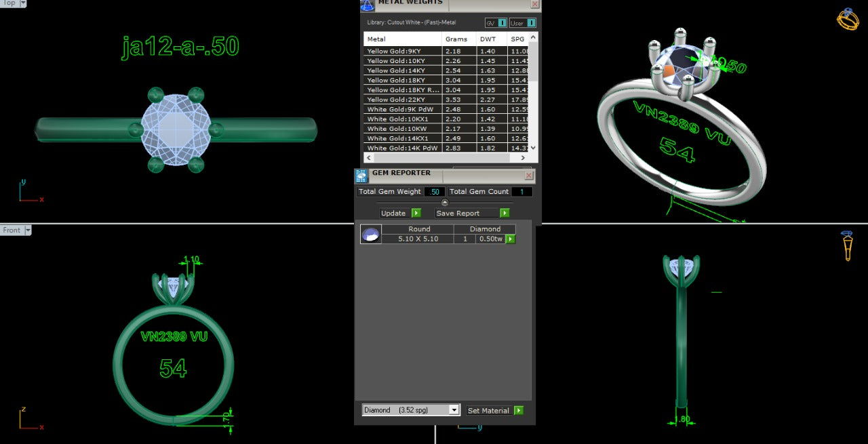This screenshot has height=444, width=868.
Task: Click the Gem Reporter panel icon
Action: (361, 176)
